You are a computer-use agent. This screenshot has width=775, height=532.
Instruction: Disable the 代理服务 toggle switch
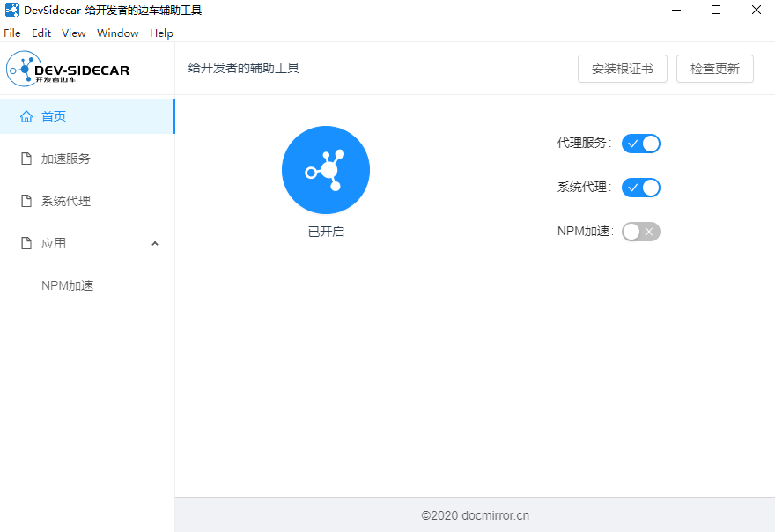click(640, 144)
